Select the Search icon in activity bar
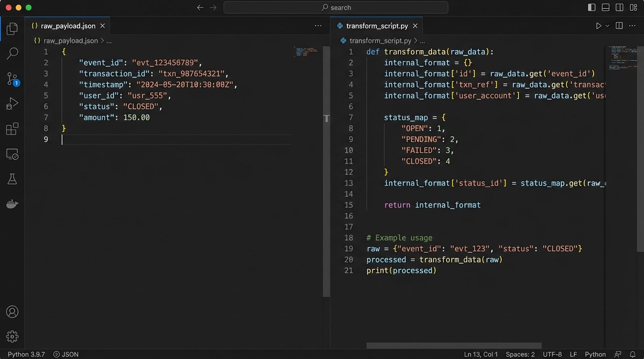The image size is (644, 359). click(12, 53)
